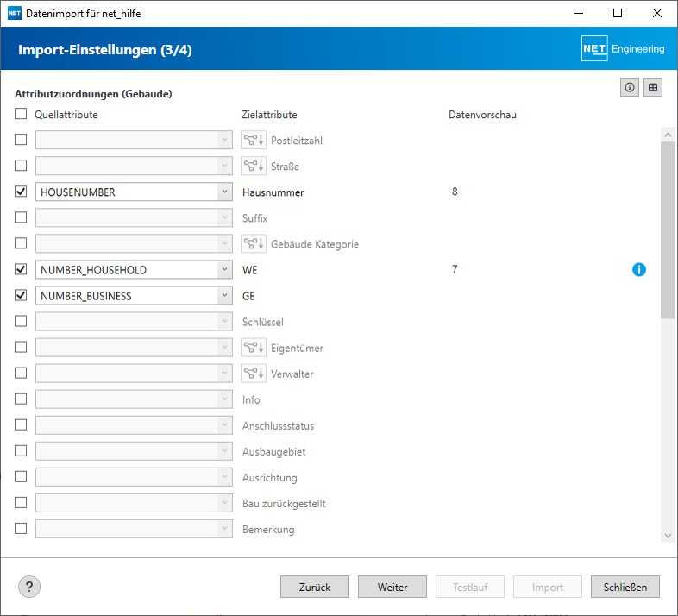
Task: Open the mapping icon next to Postleitzahl
Action: [x=254, y=140]
